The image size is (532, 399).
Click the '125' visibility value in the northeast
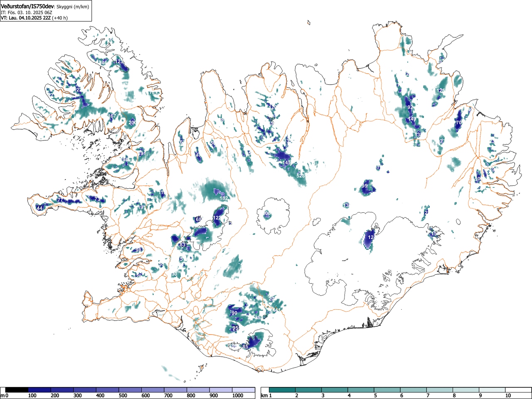tap(441, 90)
